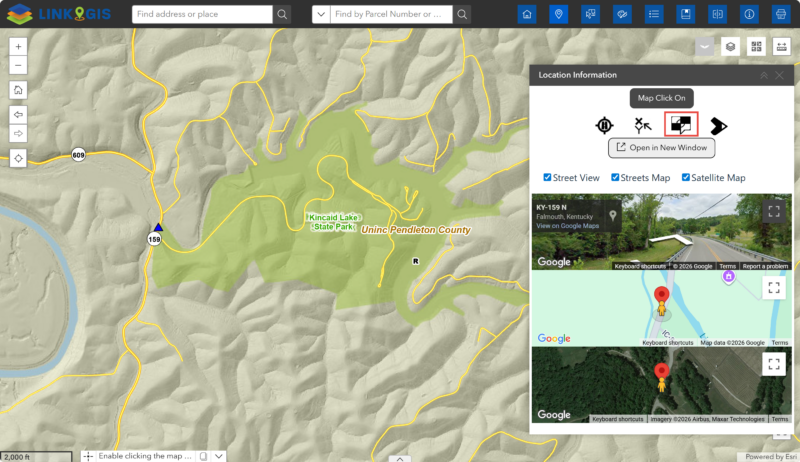
Task: Click the Open in New Window button
Action: tap(661, 148)
